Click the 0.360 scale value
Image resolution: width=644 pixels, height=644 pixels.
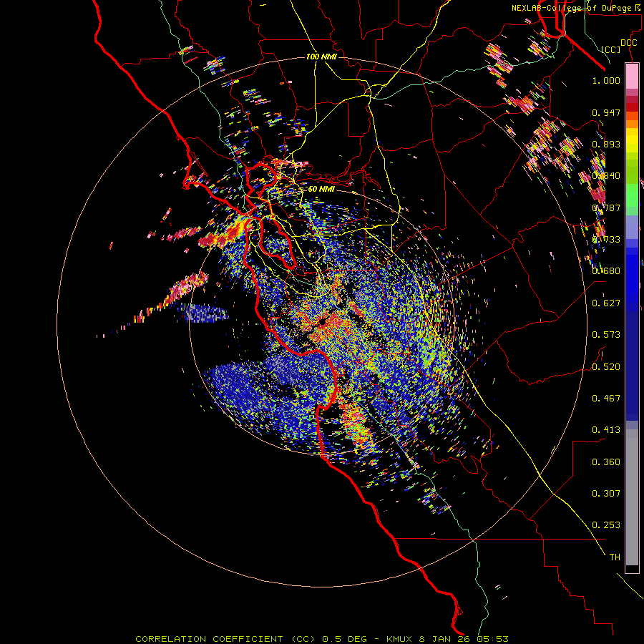click(606, 462)
